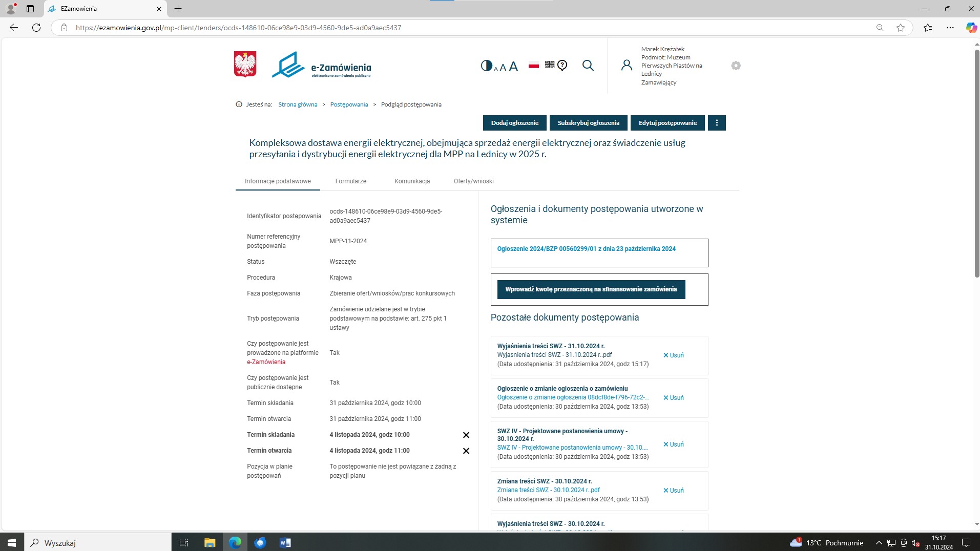Remove the new Termin składania 4 listopada
The image size is (980, 551).
tap(466, 435)
